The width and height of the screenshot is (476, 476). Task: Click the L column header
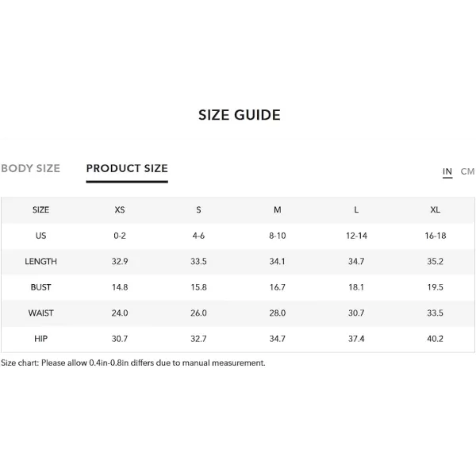pyautogui.click(x=356, y=209)
